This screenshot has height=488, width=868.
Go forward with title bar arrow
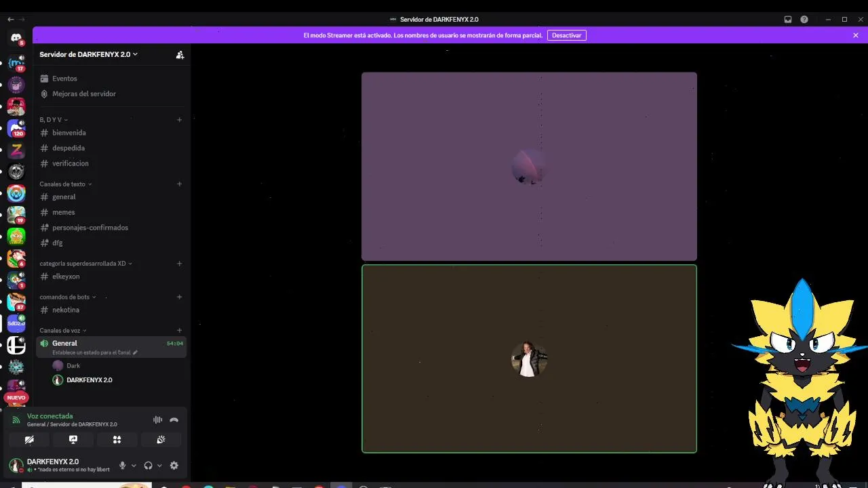point(22,20)
